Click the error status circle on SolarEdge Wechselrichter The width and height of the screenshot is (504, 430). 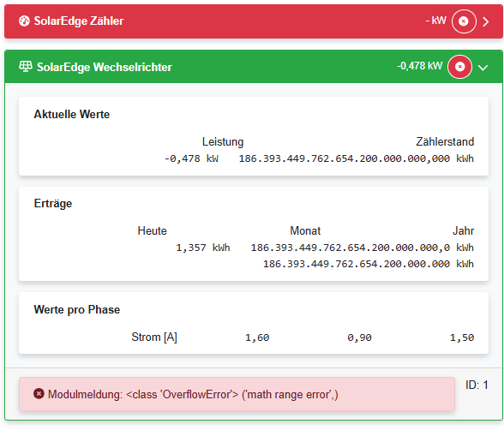click(x=459, y=67)
